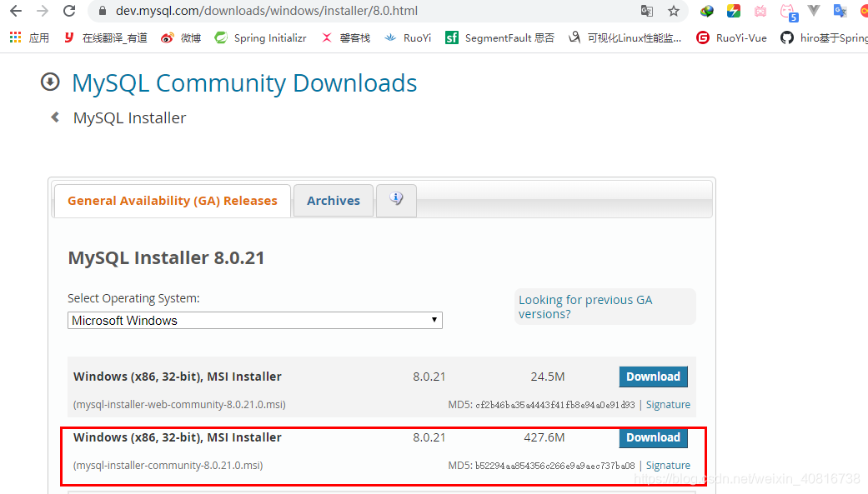Click the browser forward arrow
The image size is (868, 494).
point(42,11)
